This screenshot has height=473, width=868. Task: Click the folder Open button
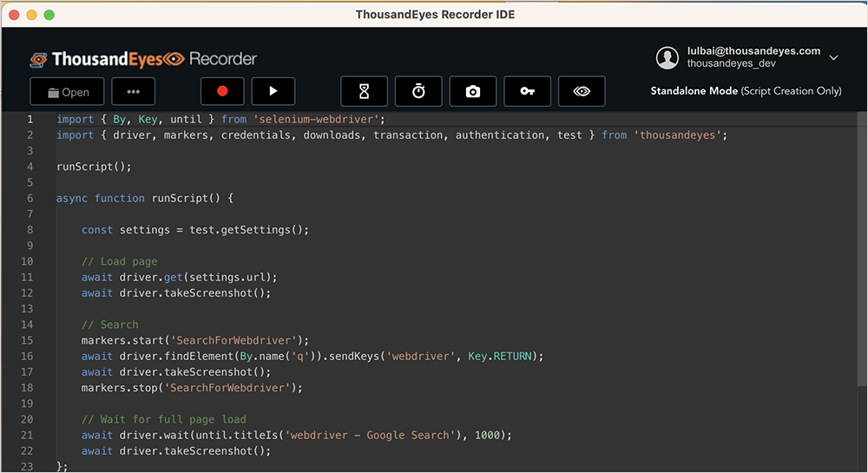click(68, 92)
